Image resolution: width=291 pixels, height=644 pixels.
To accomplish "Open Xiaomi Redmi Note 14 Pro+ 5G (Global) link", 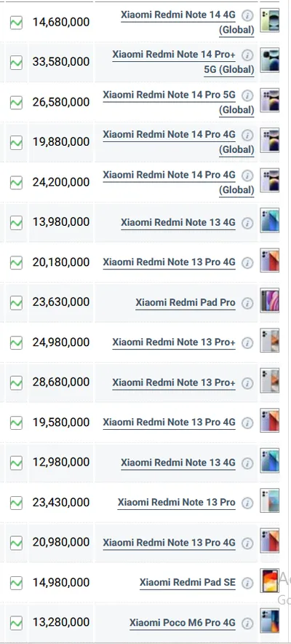I will 183,62.
